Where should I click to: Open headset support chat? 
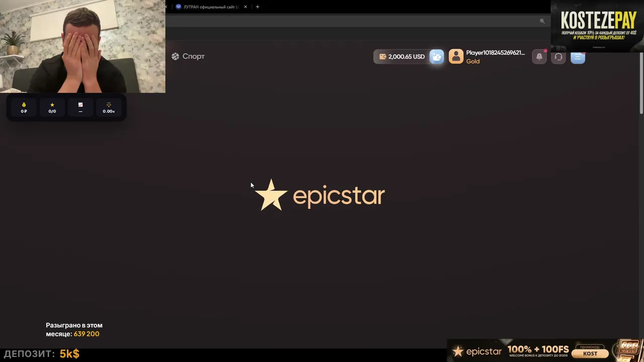click(x=558, y=57)
